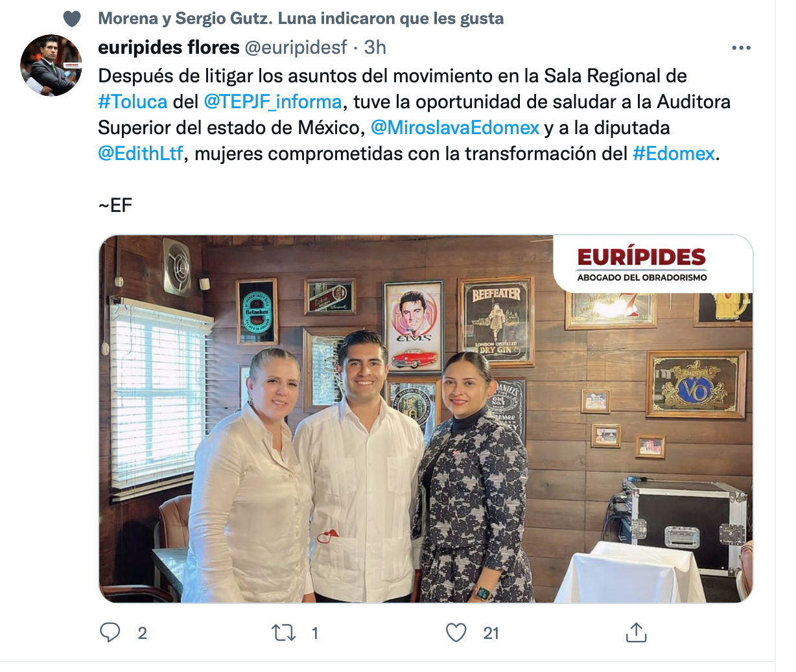Click the retweet count of 1

[x=315, y=633]
